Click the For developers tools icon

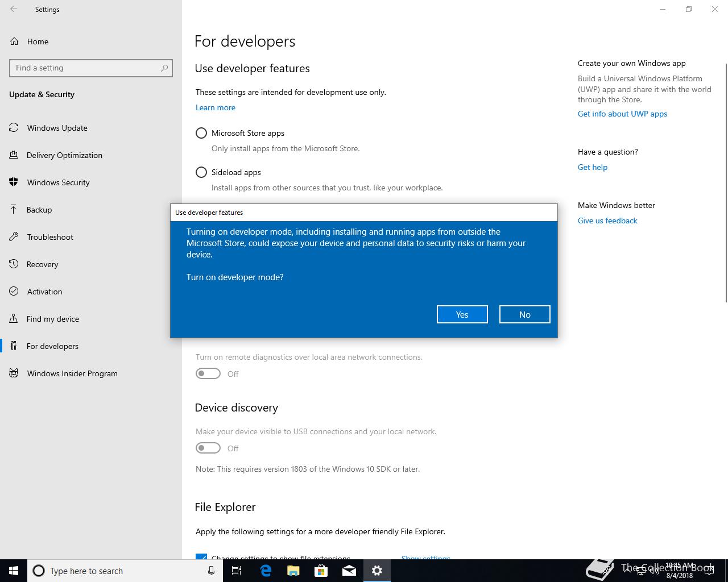coord(14,346)
